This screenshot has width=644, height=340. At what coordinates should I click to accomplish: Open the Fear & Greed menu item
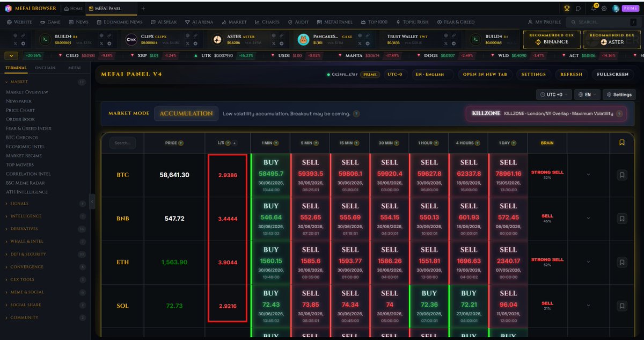click(x=456, y=22)
